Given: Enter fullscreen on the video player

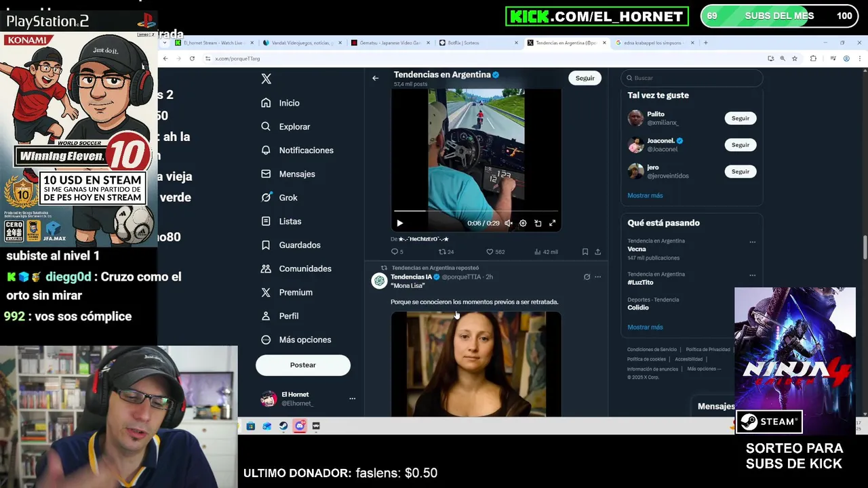Looking at the screenshot, I should click(553, 223).
